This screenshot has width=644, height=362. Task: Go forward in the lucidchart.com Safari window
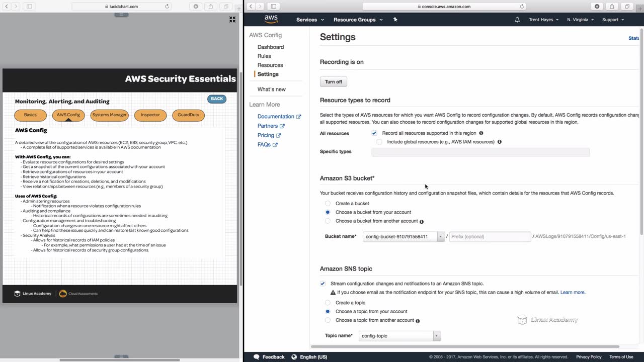tap(16, 7)
